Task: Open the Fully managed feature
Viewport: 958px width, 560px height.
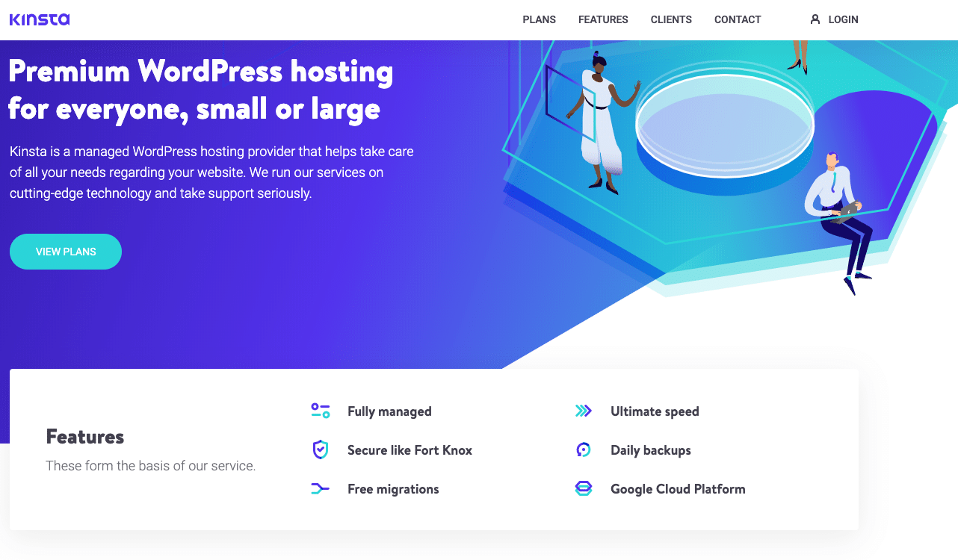Action: click(x=389, y=411)
